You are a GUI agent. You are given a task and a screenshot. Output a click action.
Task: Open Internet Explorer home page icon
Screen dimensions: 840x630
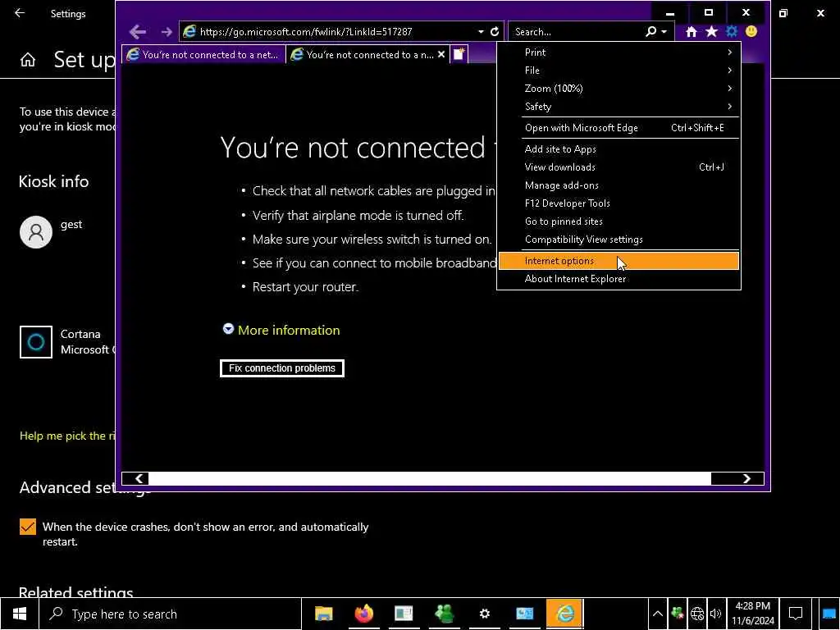pyautogui.click(x=691, y=32)
